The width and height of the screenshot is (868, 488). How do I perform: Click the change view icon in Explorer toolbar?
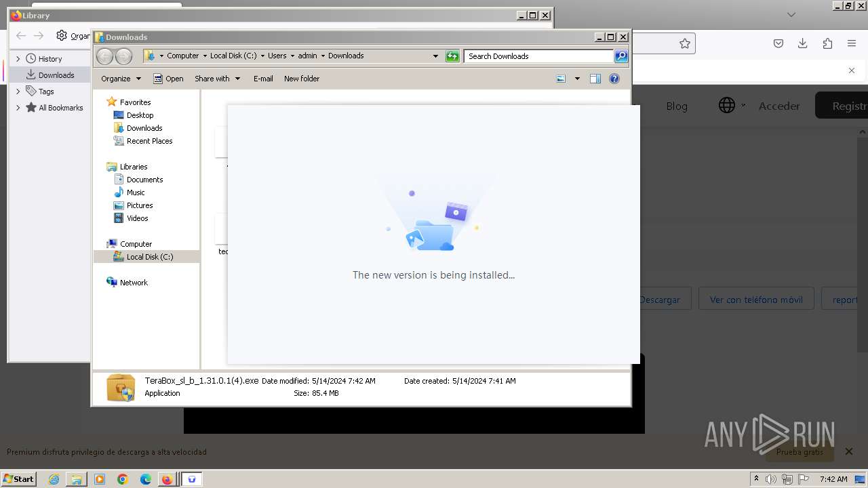tap(561, 79)
